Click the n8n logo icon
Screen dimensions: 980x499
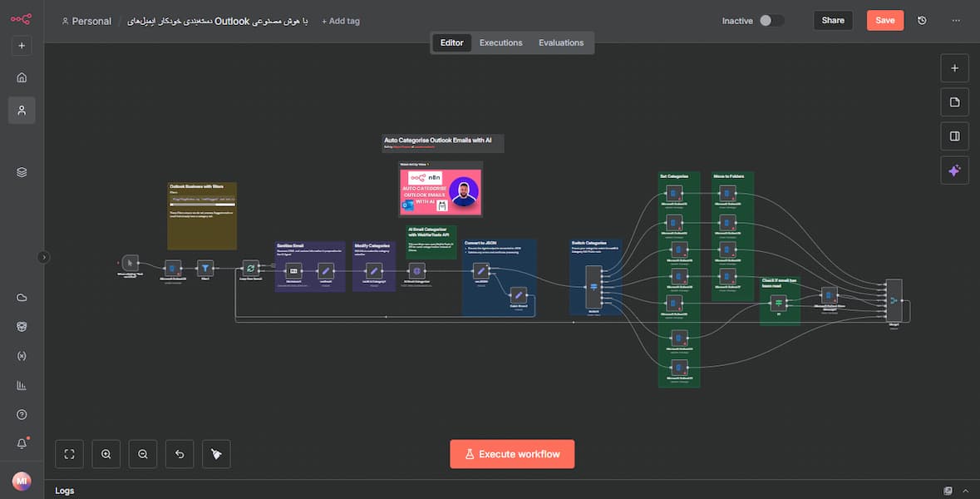tap(22, 20)
